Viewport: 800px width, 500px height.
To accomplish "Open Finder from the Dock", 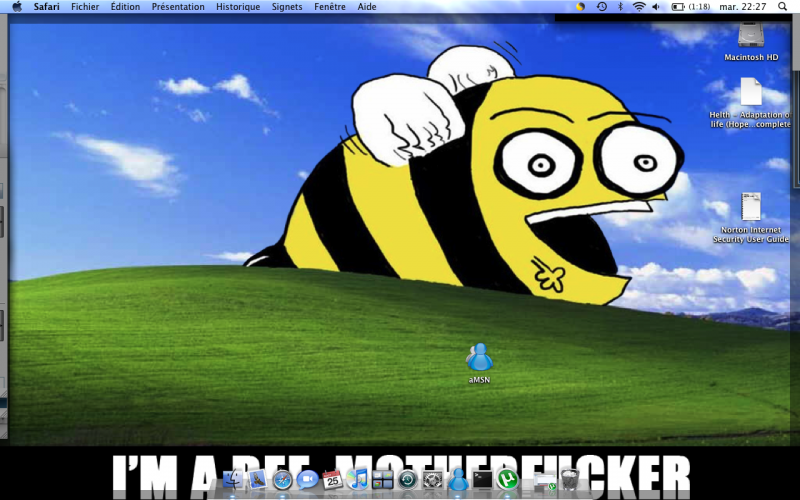I will 232,480.
